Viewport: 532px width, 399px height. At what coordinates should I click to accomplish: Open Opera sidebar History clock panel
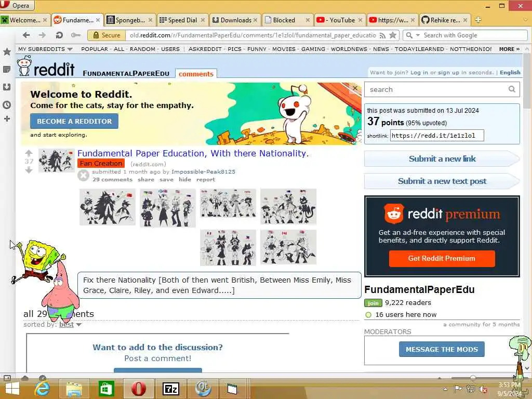pos(7,105)
